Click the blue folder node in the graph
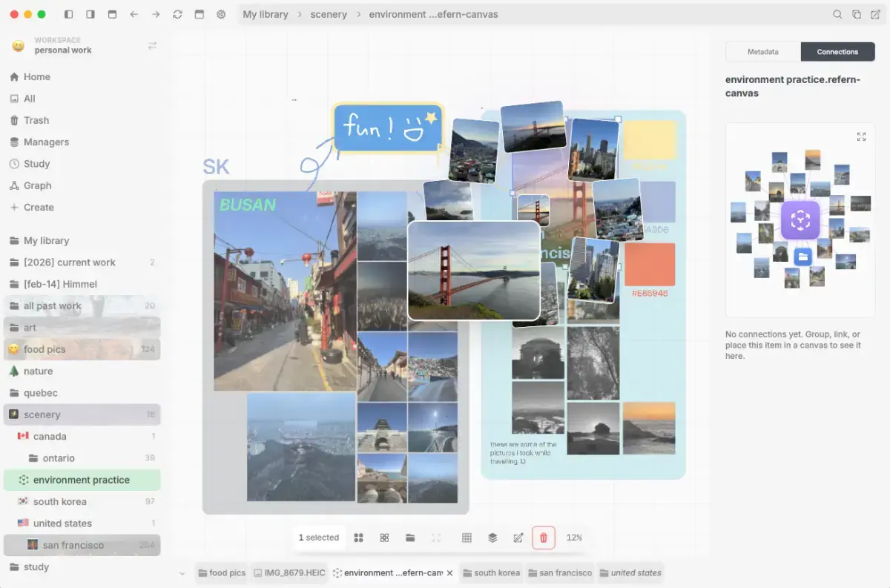Screen dimensions: 890x588 (x=802, y=257)
